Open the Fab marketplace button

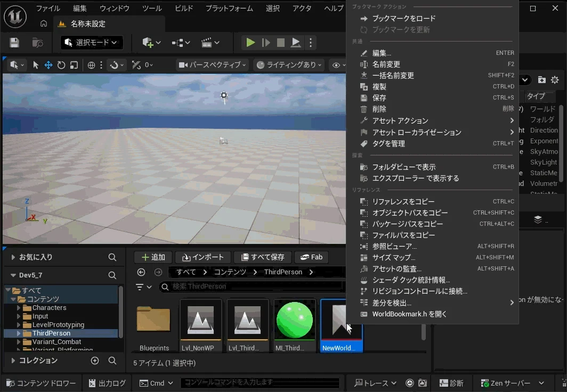click(x=311, y=257)
